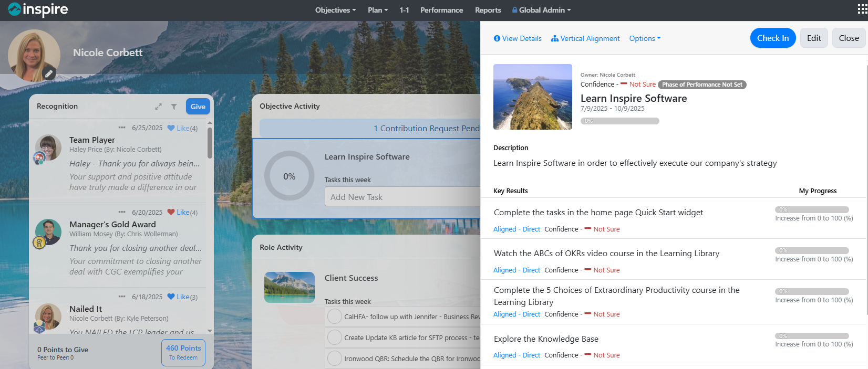Click the progress bar for ABCs of OKRs result
The image size is (868, 369).
pyautogui.click(x=812, y=250)
